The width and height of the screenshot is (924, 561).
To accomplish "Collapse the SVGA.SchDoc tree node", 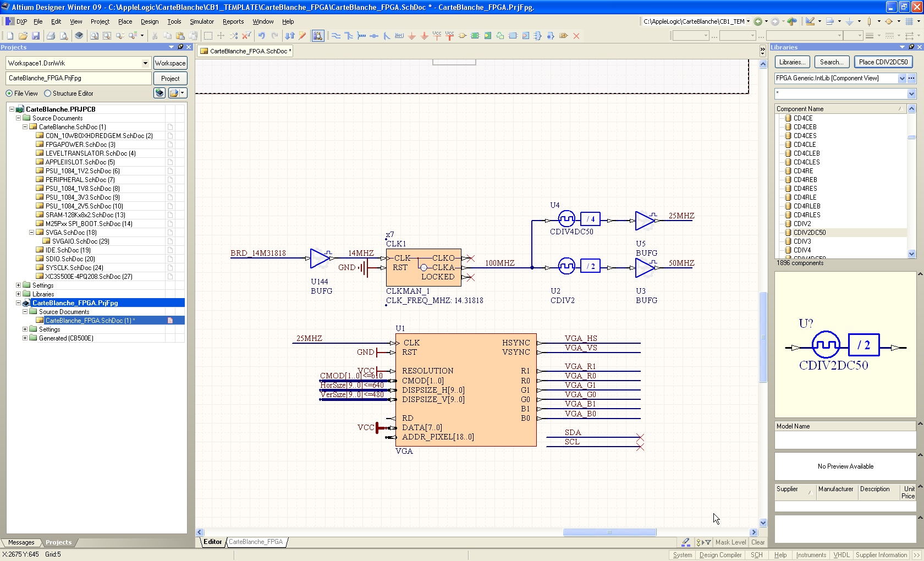I will click(x=31, y=233).
